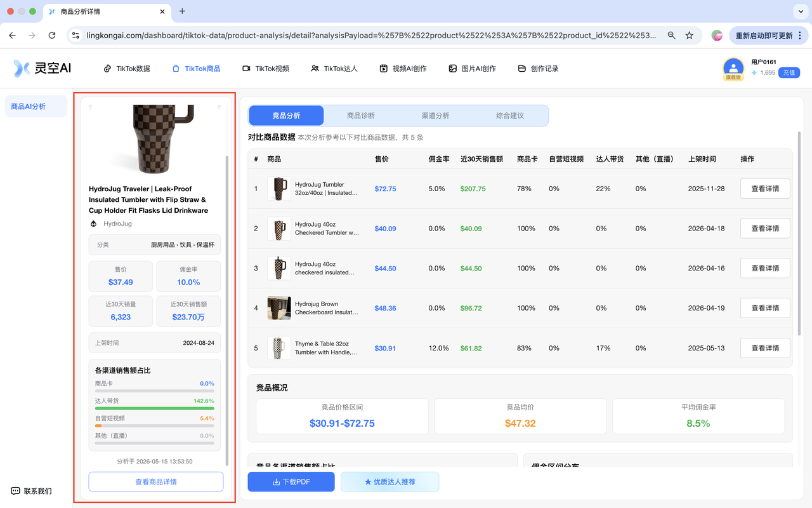Open a new browser tab
The width and height of the screenshot is (812, 508).
182,11
